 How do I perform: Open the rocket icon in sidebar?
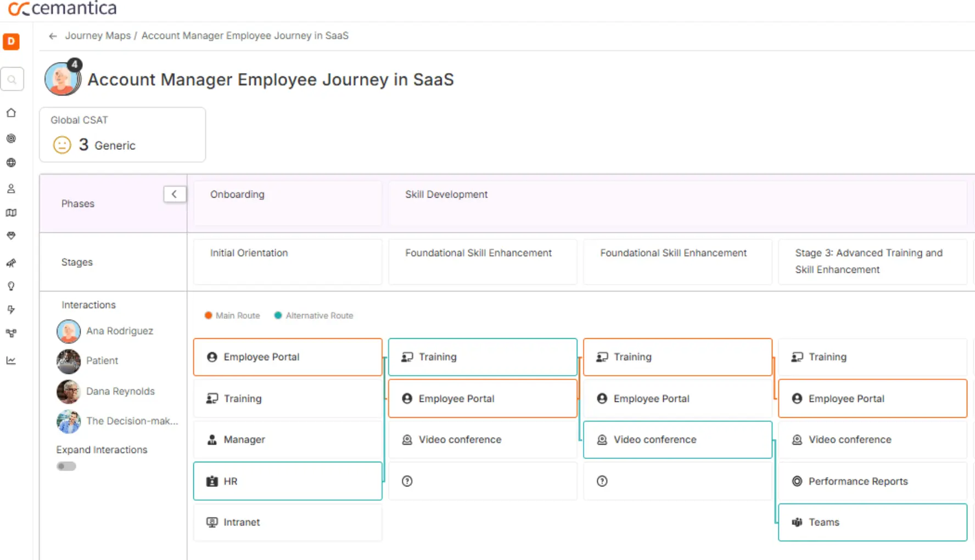pyautogui.click(x=11, y=263)
